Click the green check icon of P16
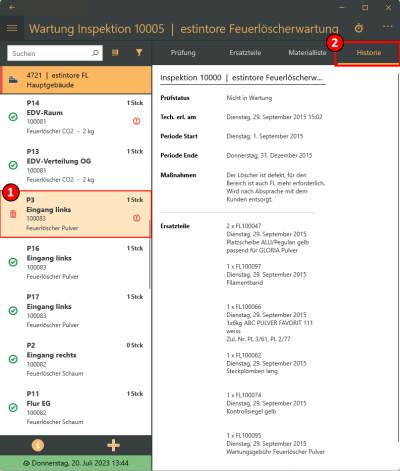The image size is (400, 471). [x=13, y=262]
